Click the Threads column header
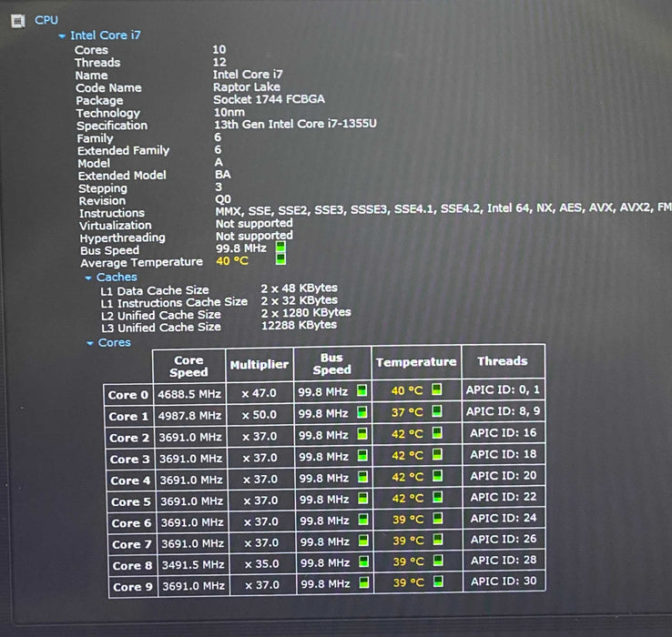The width and height of the screenshot is (672, 637). point(503,361)
